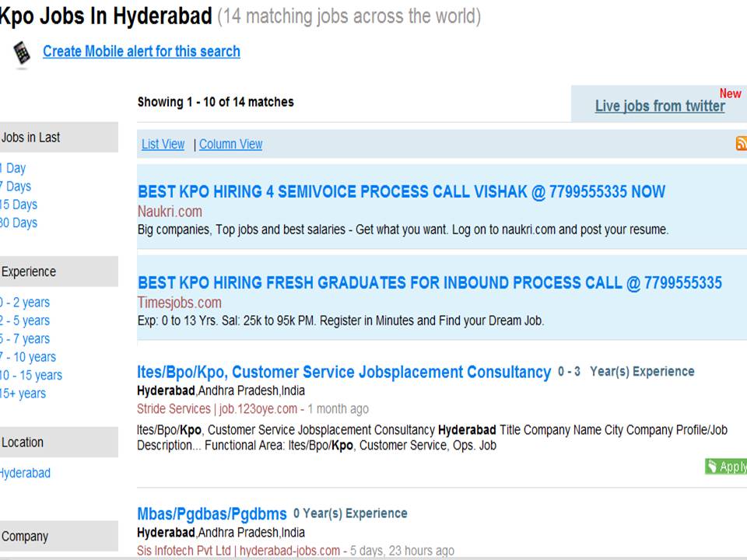This screenshot has height=560, width=747.
Task: Filter jobs in last 7 Days
Action: click(16, 186)
